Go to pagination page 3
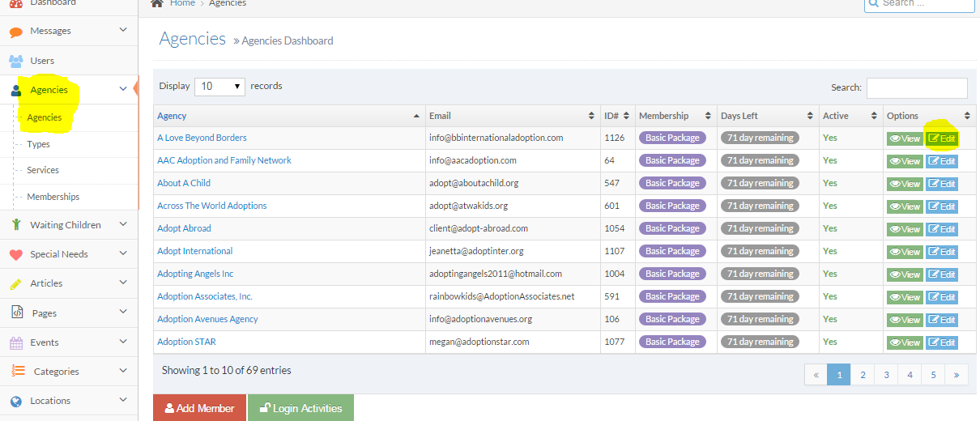The width and height of the screenshot is (980, 421). coord(887,375)
